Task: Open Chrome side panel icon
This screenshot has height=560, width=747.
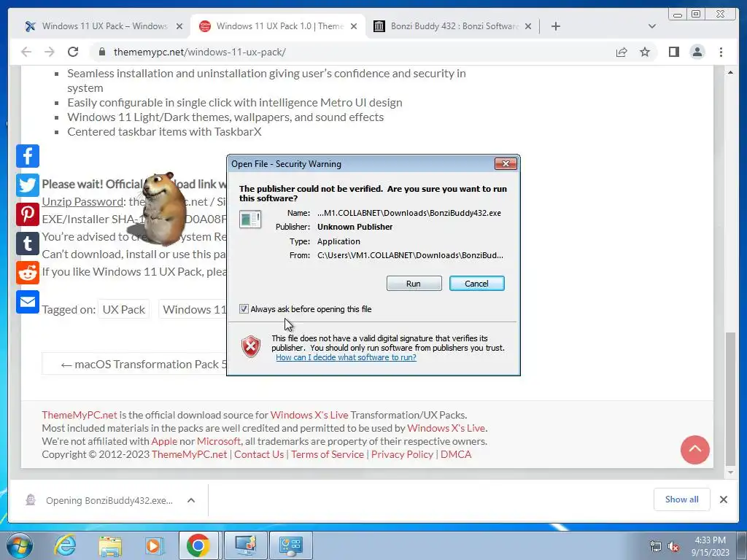Action: pos(673,52)
